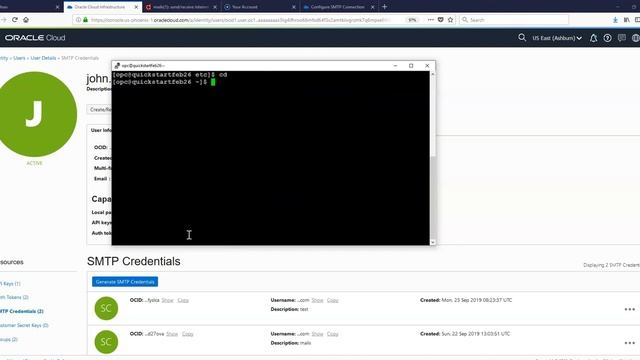
Task: Select Auth Tokens (2) in resources list
Action: [x=14, y=297]
